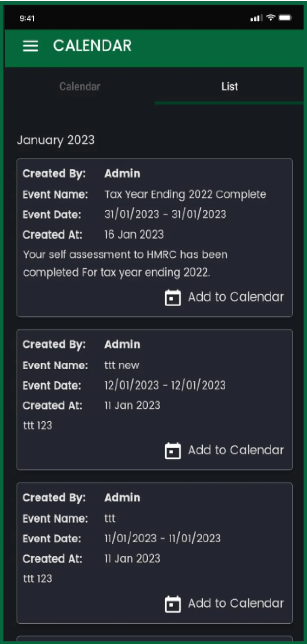Click the CALENDAR title in the header

click(93, 45)
